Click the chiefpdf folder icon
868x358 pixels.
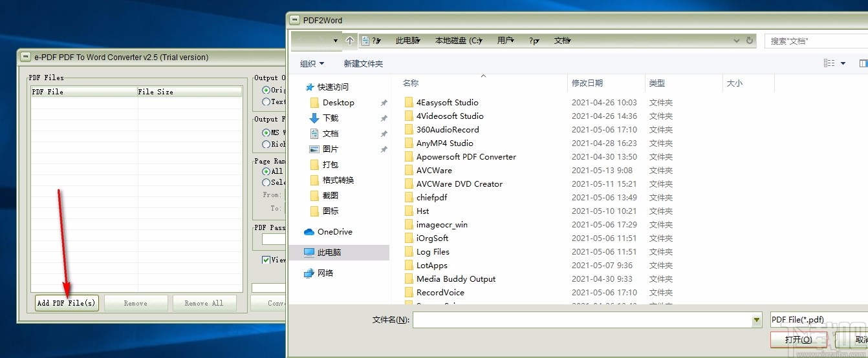coord(409,197)
